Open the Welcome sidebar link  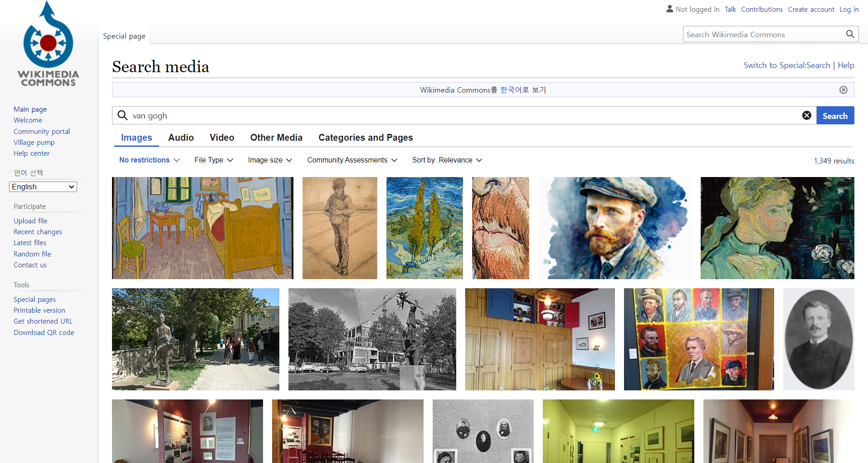[28, 120]
